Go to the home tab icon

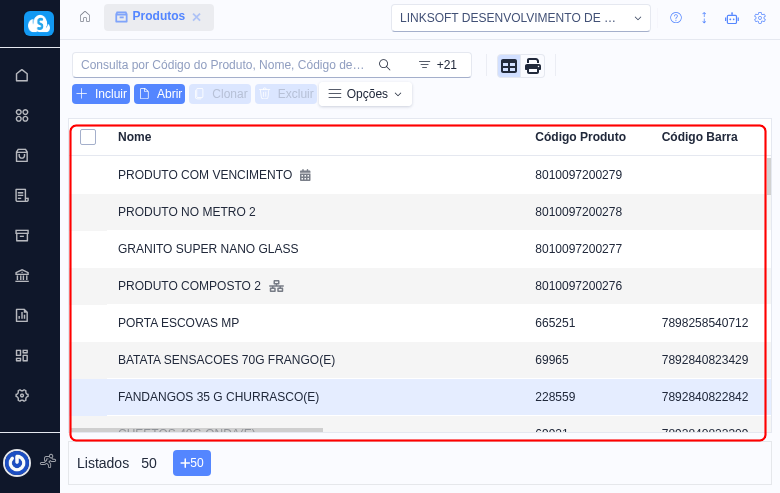(x=85, y=17)
